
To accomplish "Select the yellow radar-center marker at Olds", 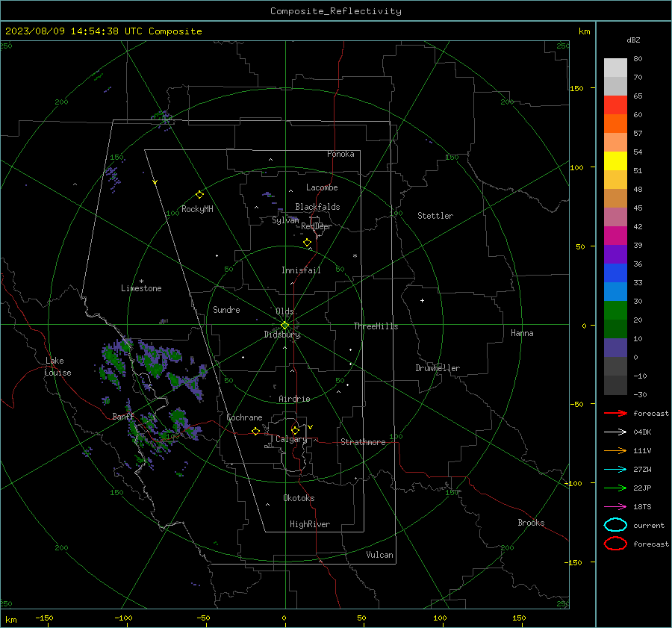I will 284,326.
